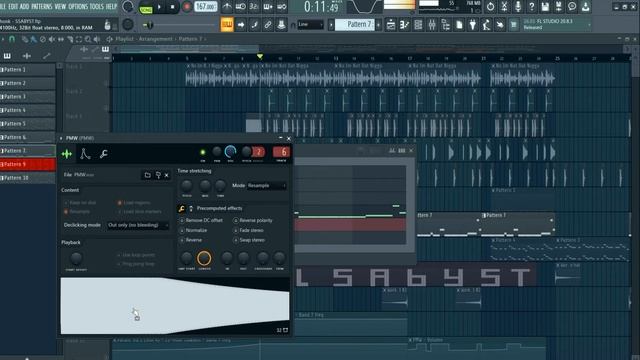Click the Play transport button
This screenshot has height=360, width=640.
(x=159, y=7)
